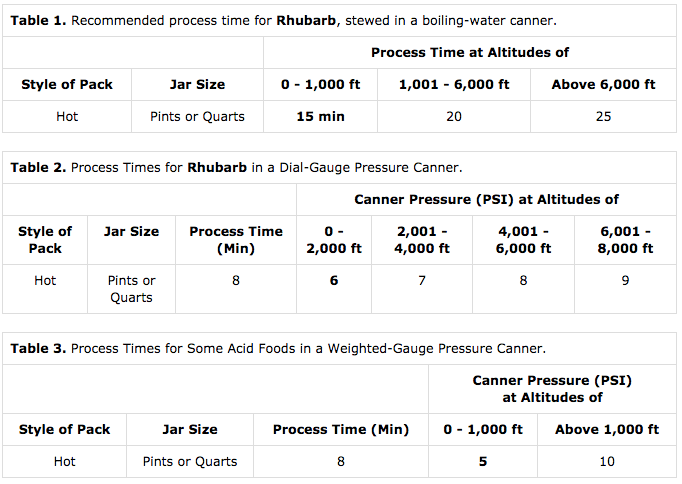
Task: Select the 20 minute value in Table 1
Action: (x=452, y=116)
